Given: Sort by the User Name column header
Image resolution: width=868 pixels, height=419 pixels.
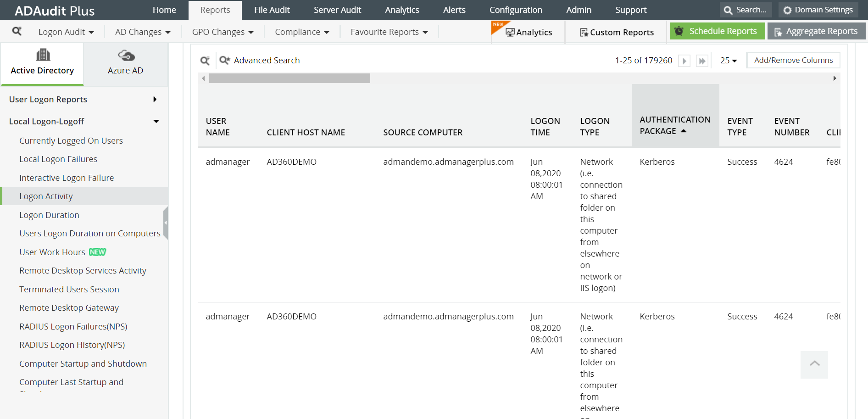Looking at the screenshot, I should (217, 127).
